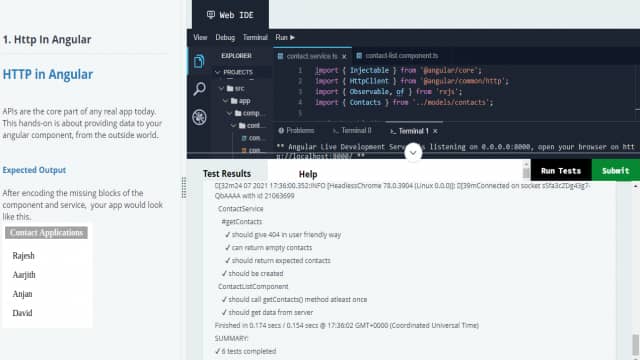Open the Run menu
The image size is (640, 360).
pos(285,38)
